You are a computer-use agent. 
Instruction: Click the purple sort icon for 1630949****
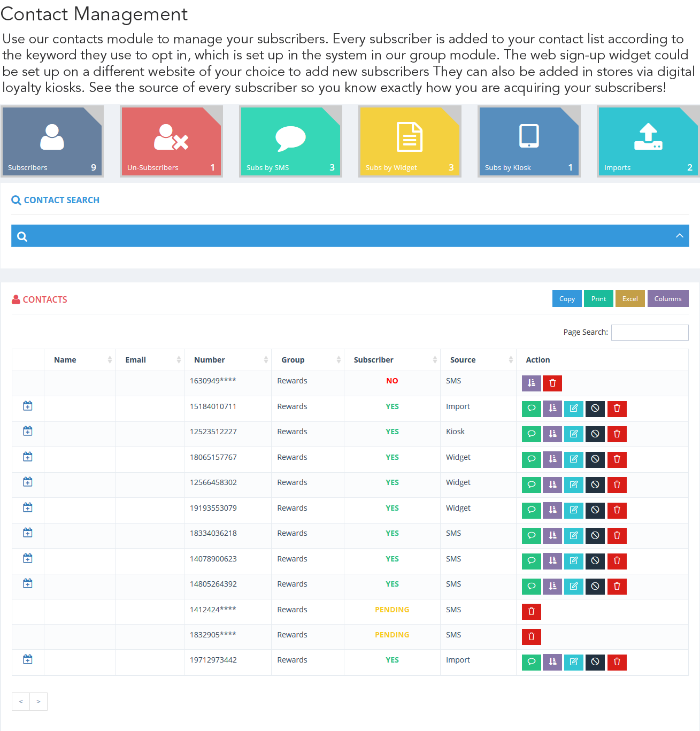(531, 383)
